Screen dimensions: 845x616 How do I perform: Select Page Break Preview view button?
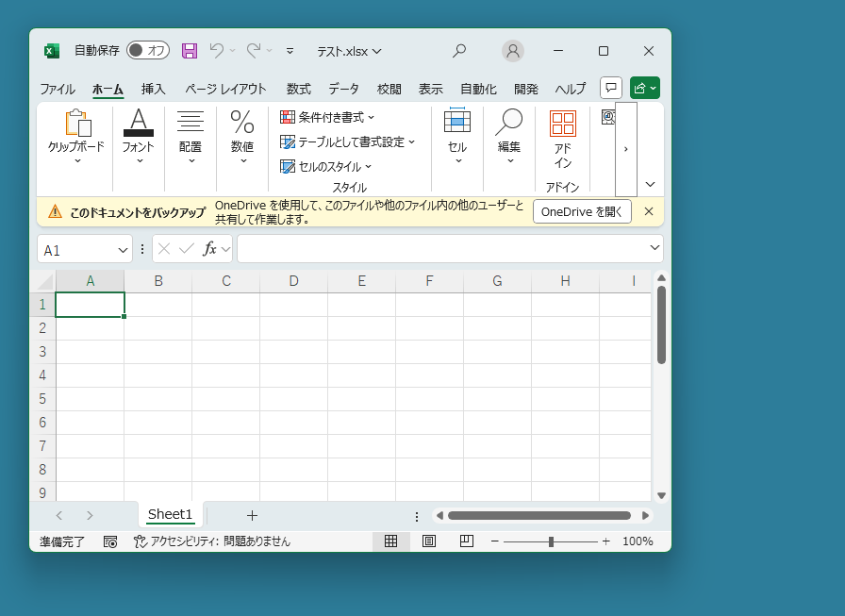tap(466, 541)
